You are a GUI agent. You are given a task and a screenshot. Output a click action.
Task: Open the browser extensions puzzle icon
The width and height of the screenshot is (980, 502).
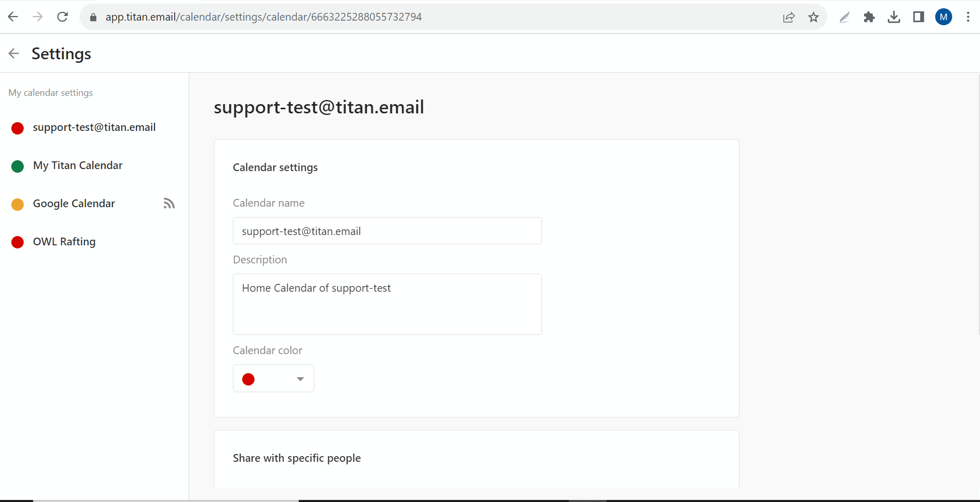tap(869, 17)
